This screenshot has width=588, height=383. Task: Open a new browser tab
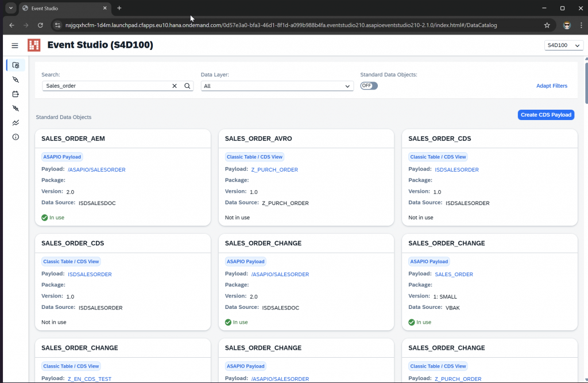point(119,8)
